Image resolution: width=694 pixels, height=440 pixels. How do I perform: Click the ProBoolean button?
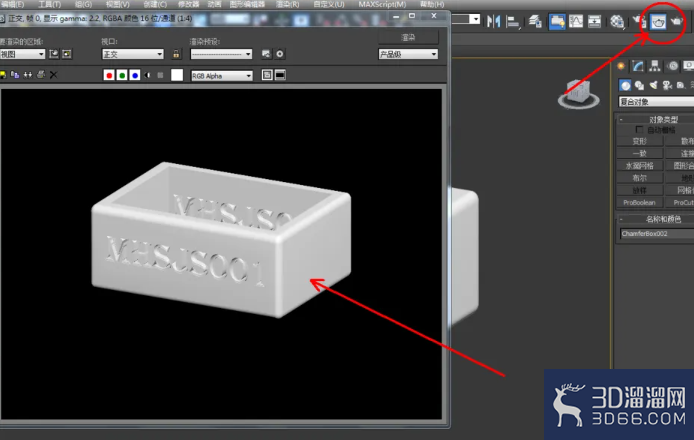640,202
